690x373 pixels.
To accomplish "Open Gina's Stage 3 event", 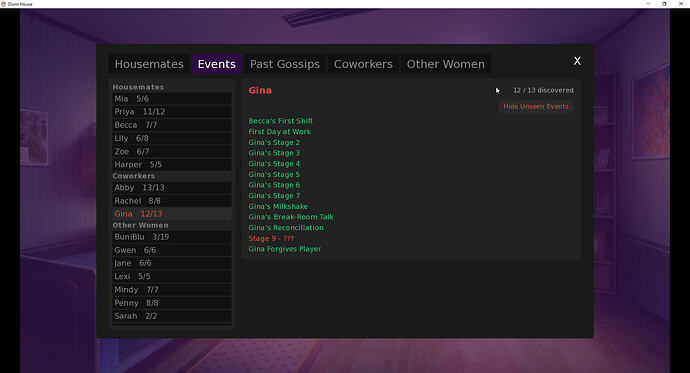I will [274, 153].
